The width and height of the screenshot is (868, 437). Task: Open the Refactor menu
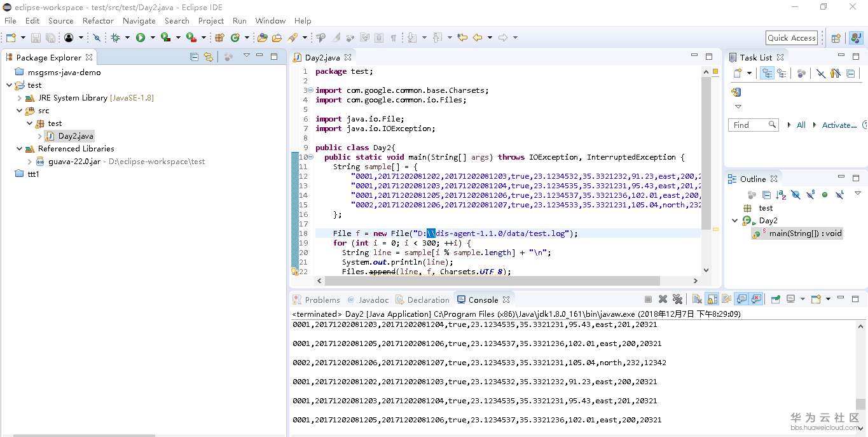pos(98,20)
